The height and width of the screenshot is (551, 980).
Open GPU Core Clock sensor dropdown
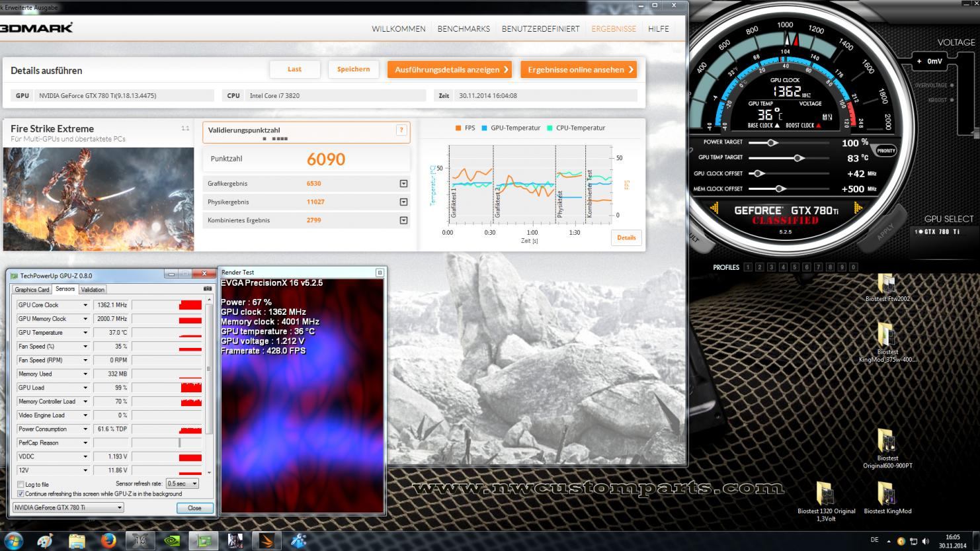tap(85, 305)
